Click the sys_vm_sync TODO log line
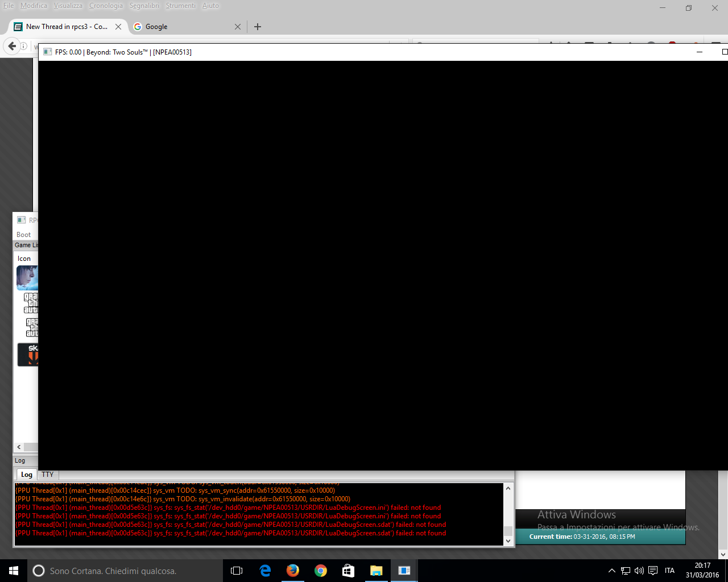728x582 pixels. (175, 490)
